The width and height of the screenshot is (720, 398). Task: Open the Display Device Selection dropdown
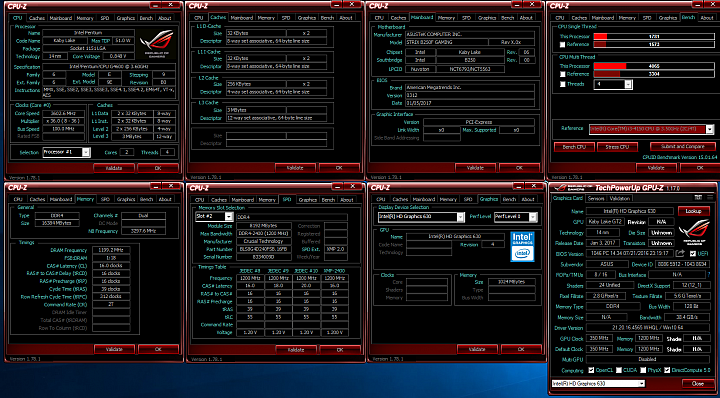[x=421, y=217]
